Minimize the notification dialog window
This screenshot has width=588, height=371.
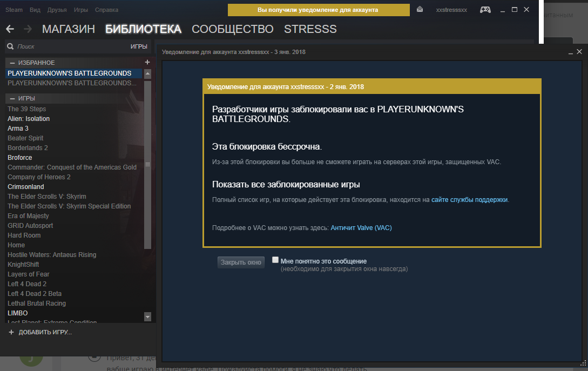570,52
